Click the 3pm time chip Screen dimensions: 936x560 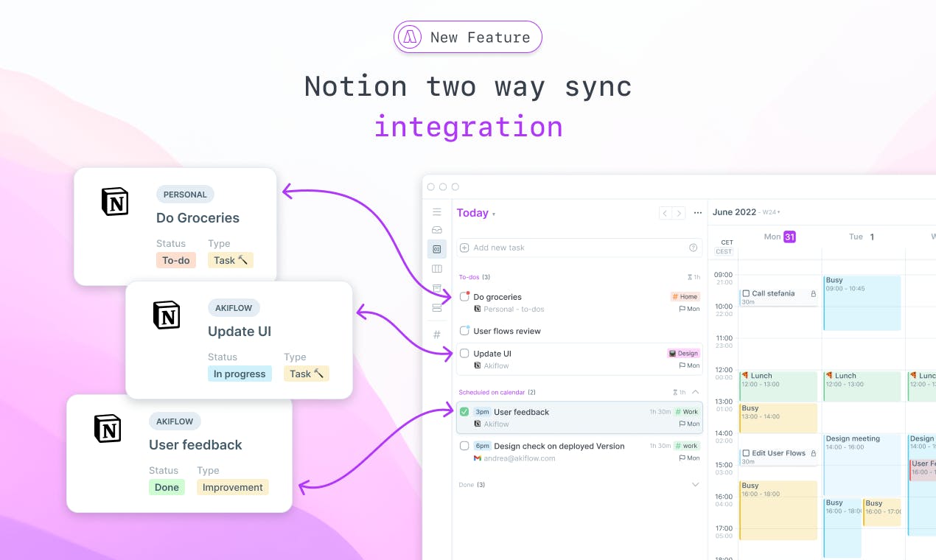[482, 412]
